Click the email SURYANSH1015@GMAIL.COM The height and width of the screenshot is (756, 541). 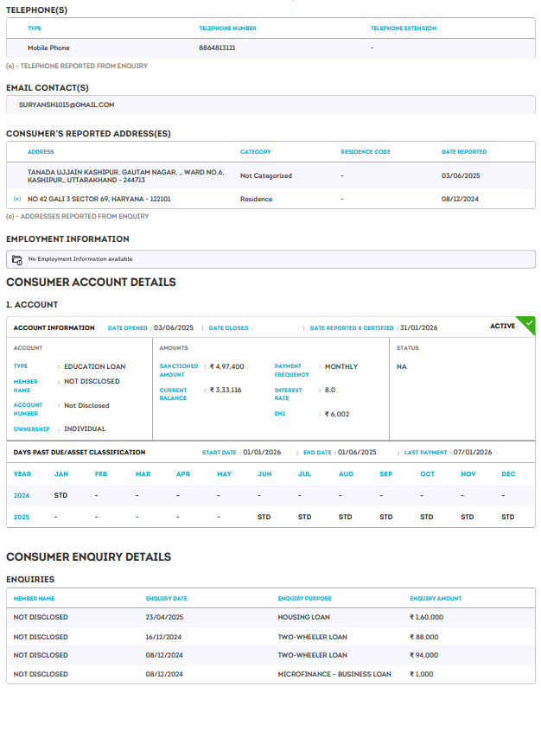click(67, 105)
